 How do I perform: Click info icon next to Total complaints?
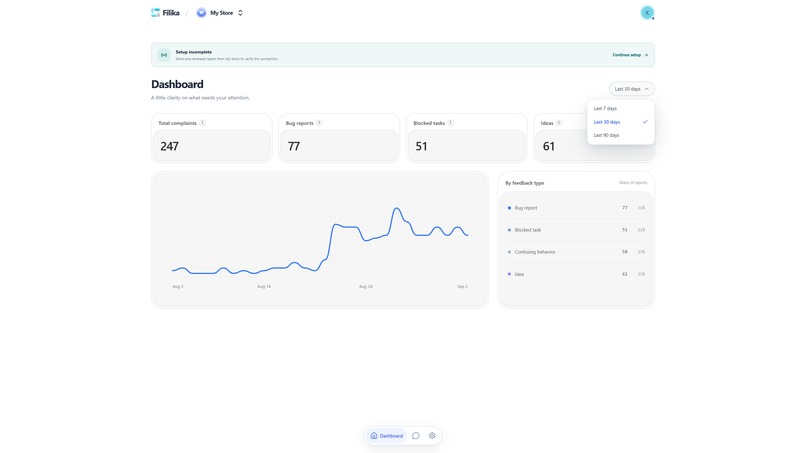pos(202,123)
